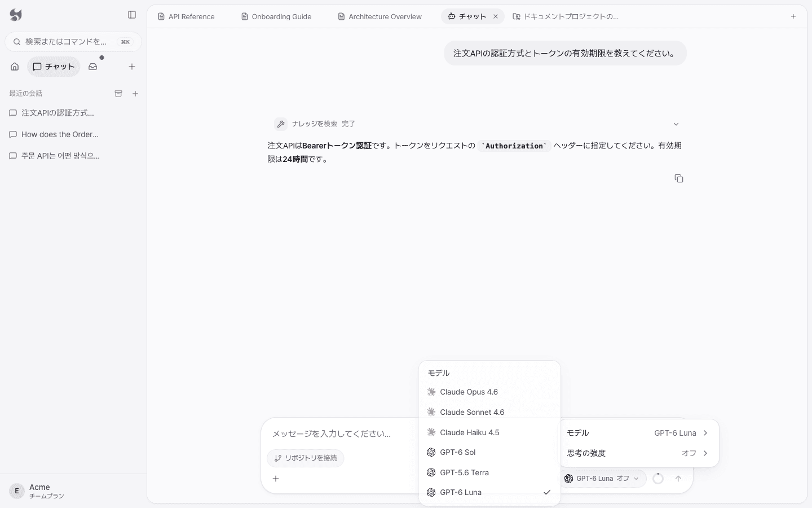
Task: Click the plus icon beside inbox
Action: (132, 67)
